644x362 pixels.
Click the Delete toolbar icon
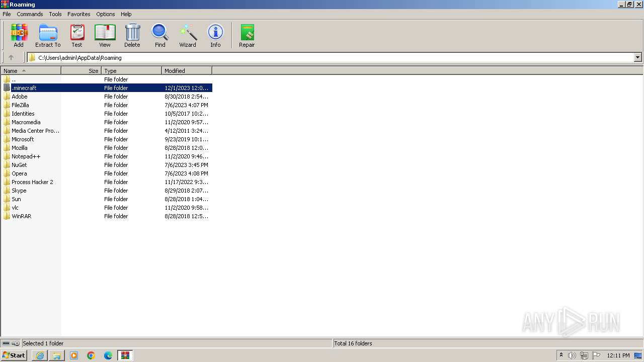coord(132,36)
